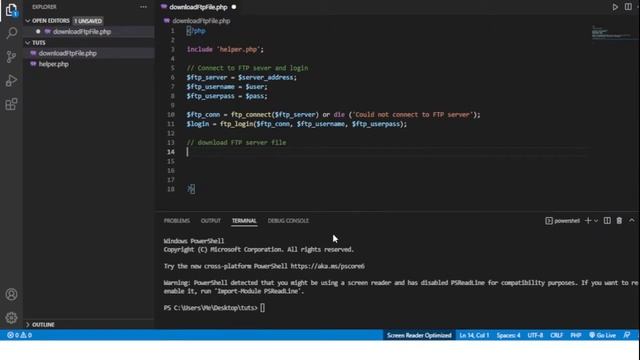
Task: Collapse the TUTS folder section
Action: pos(28,42)
